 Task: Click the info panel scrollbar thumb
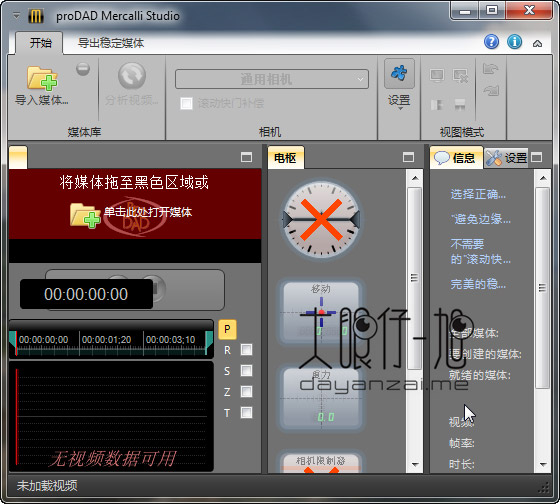[543, 288]
